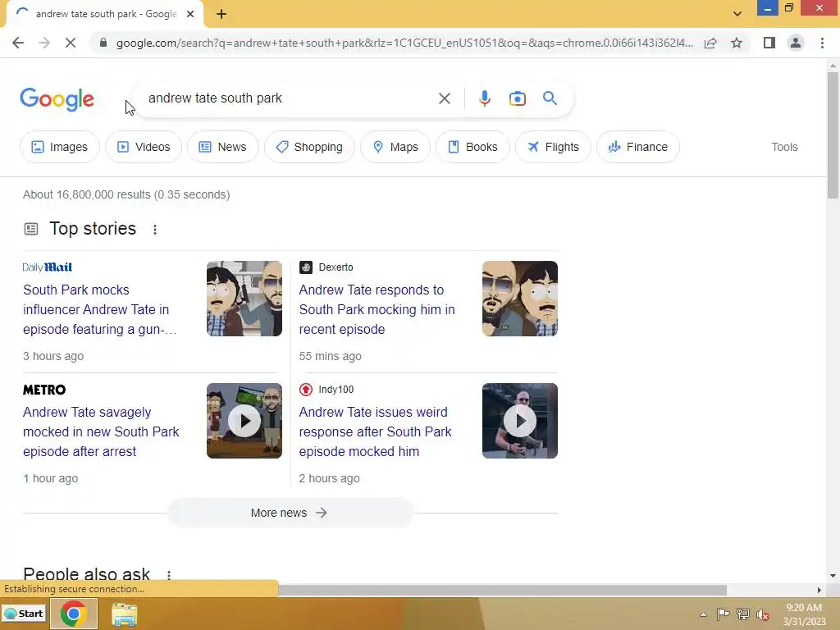
Task: Click the muted volume tray icon
Action: click(763, 614)
